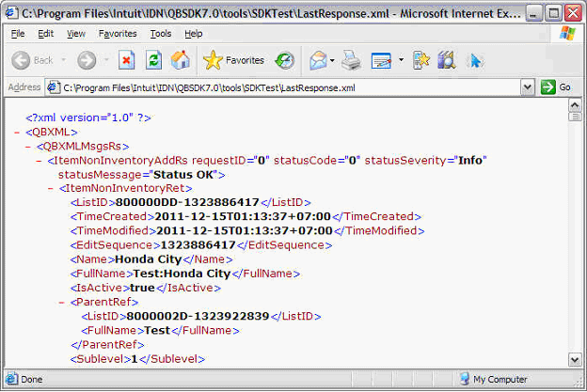
Task: Click the scrollbar down arrow
Action: (x=575, y=360)
